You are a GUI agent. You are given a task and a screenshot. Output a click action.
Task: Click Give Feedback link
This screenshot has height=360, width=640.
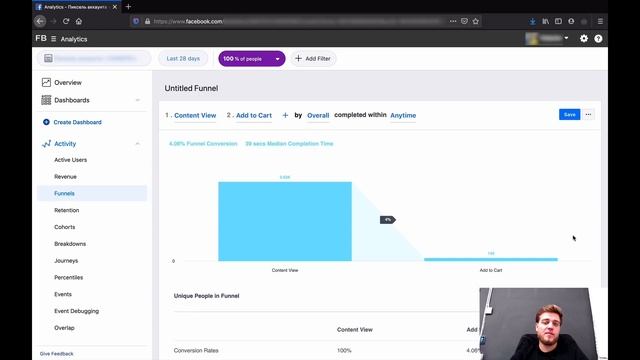click(x=56, y=354)
